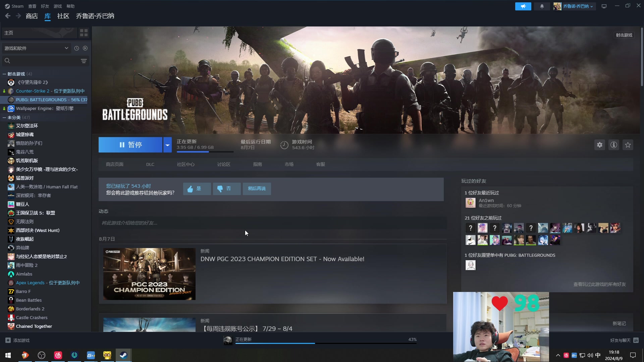Open the 查看 menu

32,6
